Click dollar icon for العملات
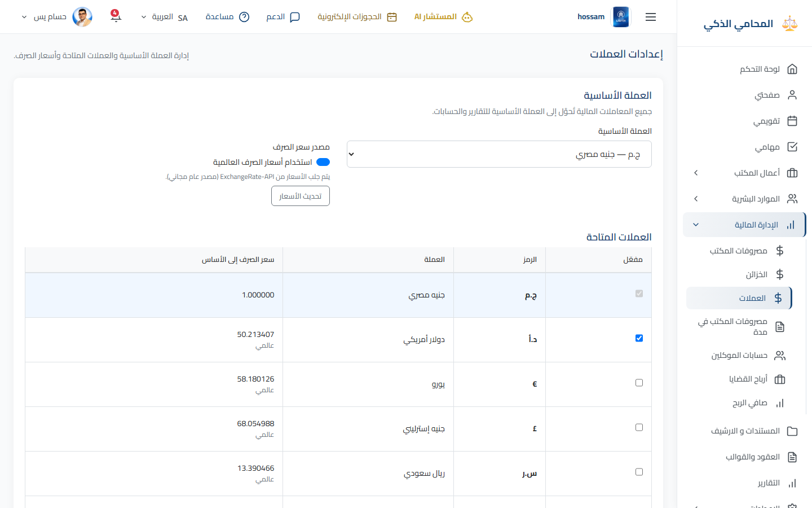 point(778,298)
